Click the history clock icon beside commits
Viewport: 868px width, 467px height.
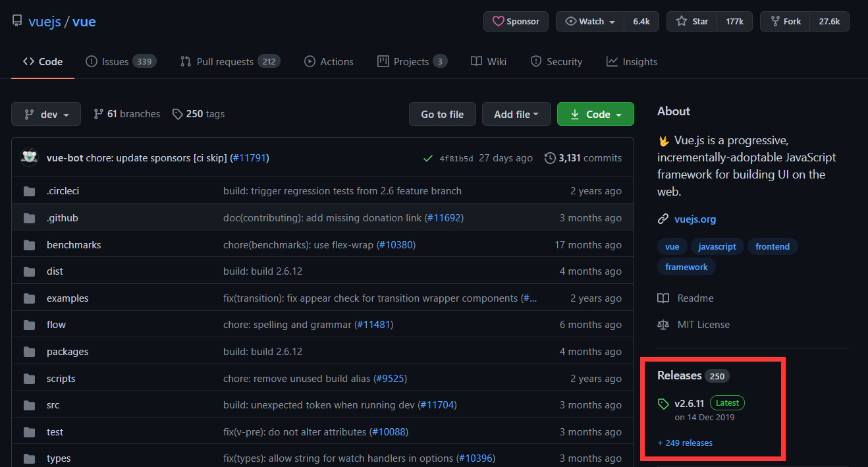[x=550, y=158]
